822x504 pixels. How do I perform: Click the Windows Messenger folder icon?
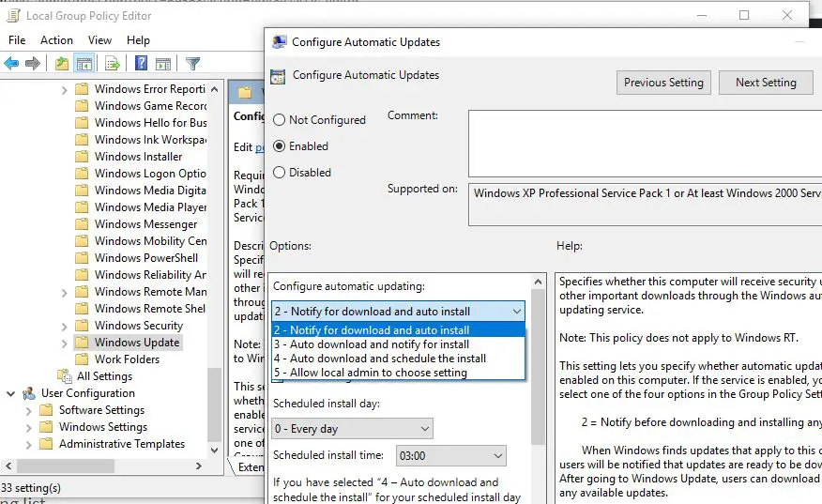[82, 224]
